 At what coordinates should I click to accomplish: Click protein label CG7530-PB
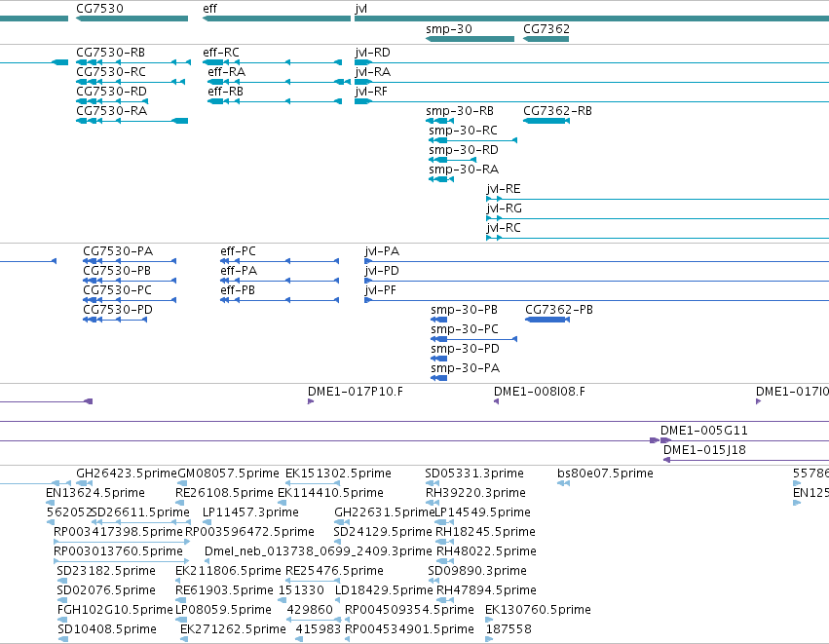(x=117, y=271)
